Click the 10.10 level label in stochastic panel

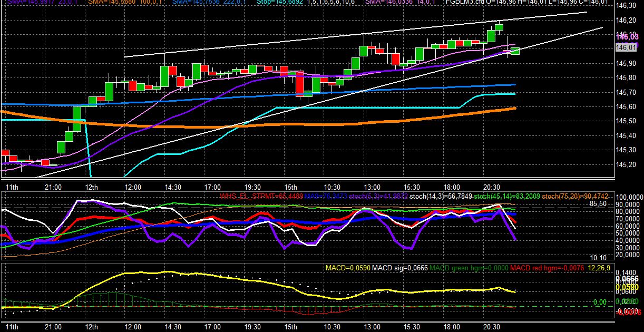[x=598, y=257]
